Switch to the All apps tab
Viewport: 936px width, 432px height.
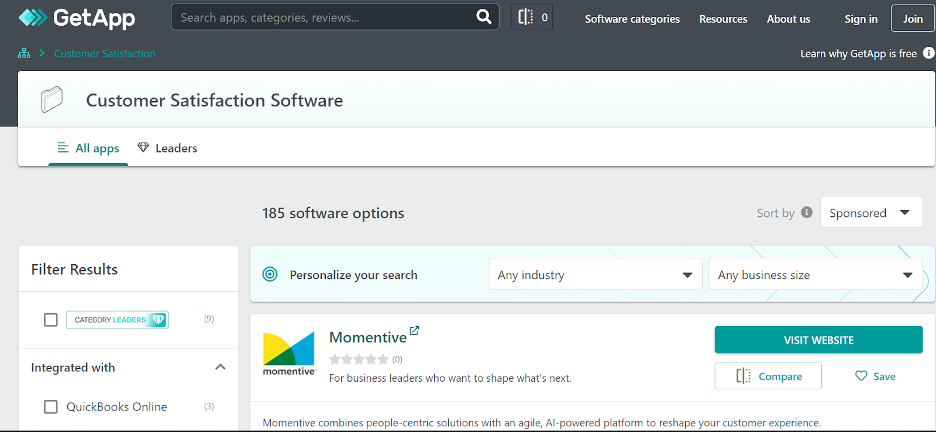pyautogui.click(x=88, y=148)
